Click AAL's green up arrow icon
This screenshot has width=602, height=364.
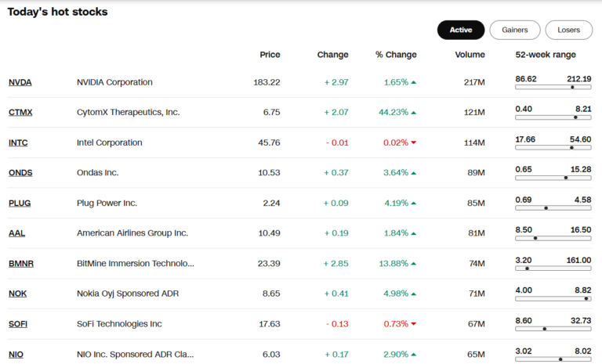pos(414,233)
